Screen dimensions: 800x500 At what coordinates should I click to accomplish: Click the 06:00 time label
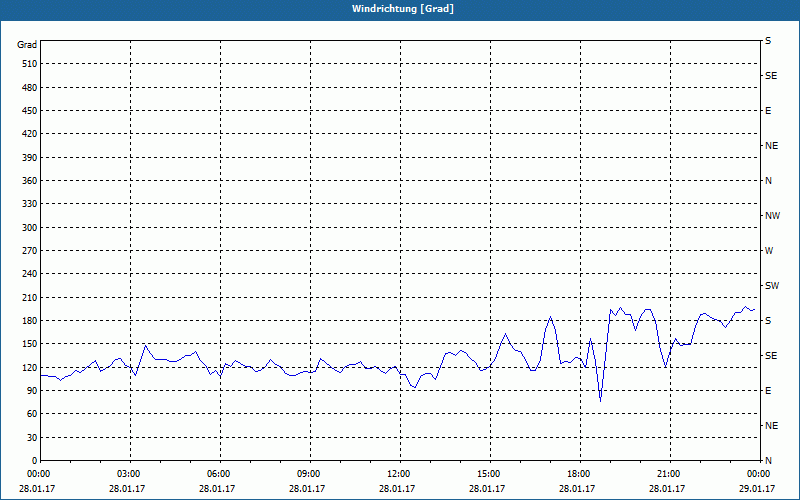pyautogui.click(x=217, y=474)
